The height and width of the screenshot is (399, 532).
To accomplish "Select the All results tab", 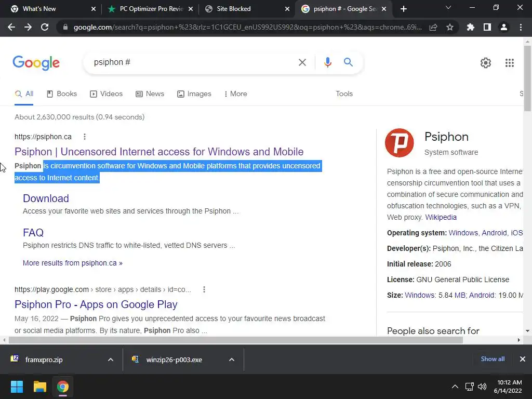I will tap(24, 94).
